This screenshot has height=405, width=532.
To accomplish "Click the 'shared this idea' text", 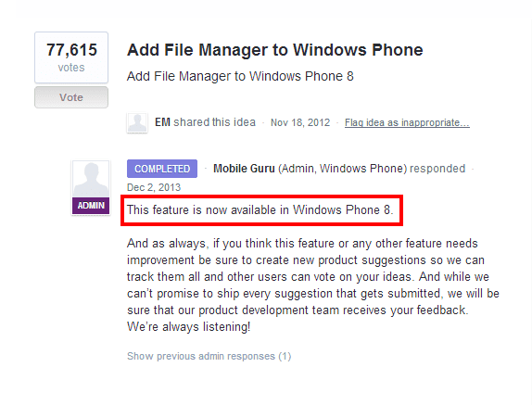I will coord(214,122).
